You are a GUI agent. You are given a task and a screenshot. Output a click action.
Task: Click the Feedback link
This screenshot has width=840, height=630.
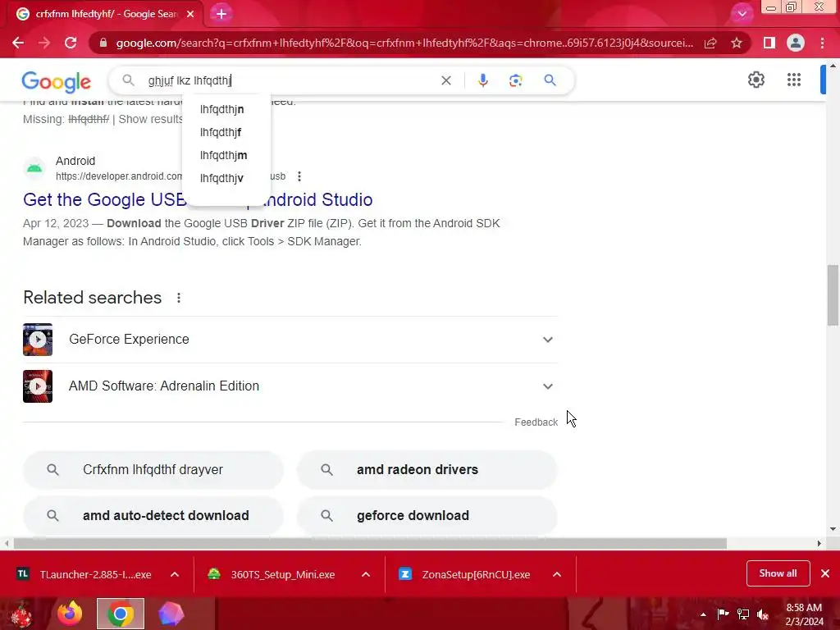point(536,422)
